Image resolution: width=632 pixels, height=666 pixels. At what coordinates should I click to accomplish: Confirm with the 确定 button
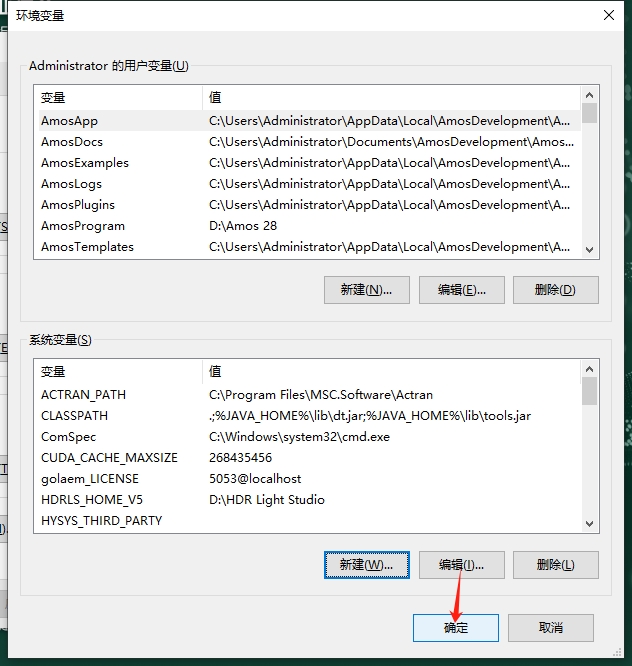pos(456,628)
